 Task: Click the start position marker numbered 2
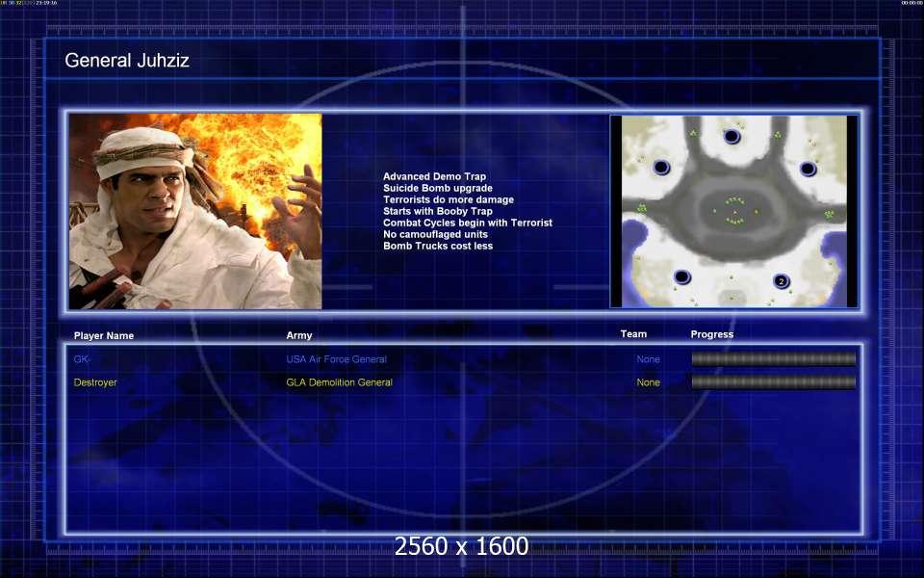(x=782, y=281)
